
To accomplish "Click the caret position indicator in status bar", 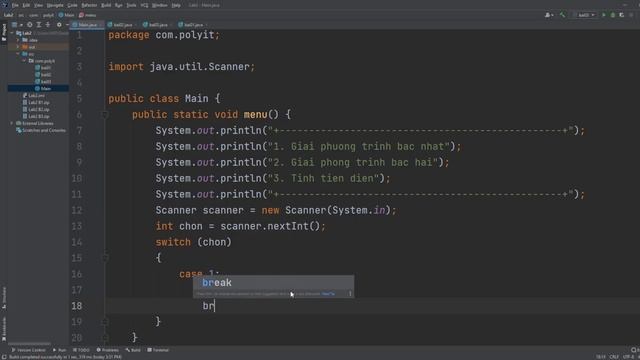I will coord(600,357).
